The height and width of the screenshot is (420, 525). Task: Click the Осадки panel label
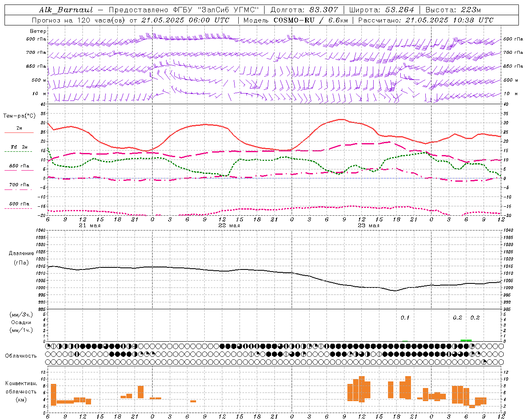click(x=21, y=322)
